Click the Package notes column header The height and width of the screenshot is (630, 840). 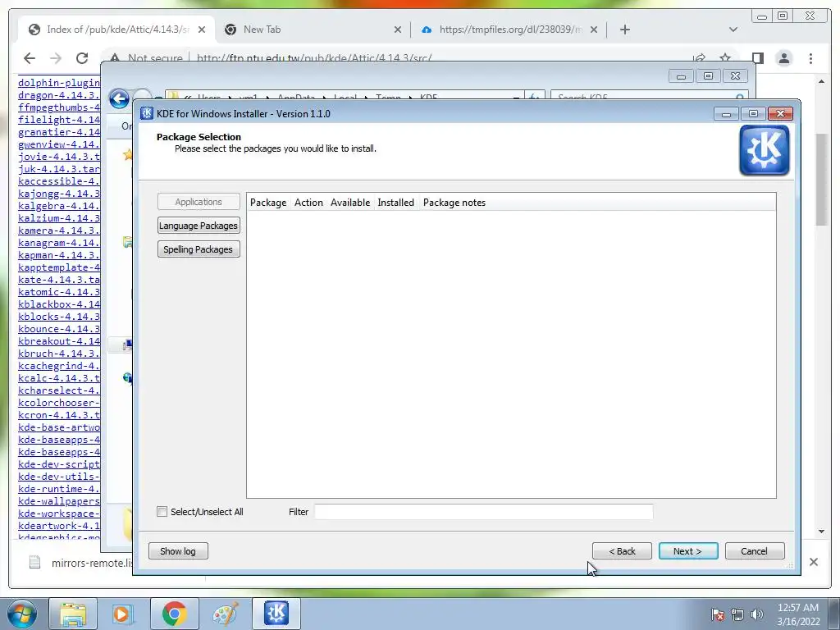click(x=454, y=203)
